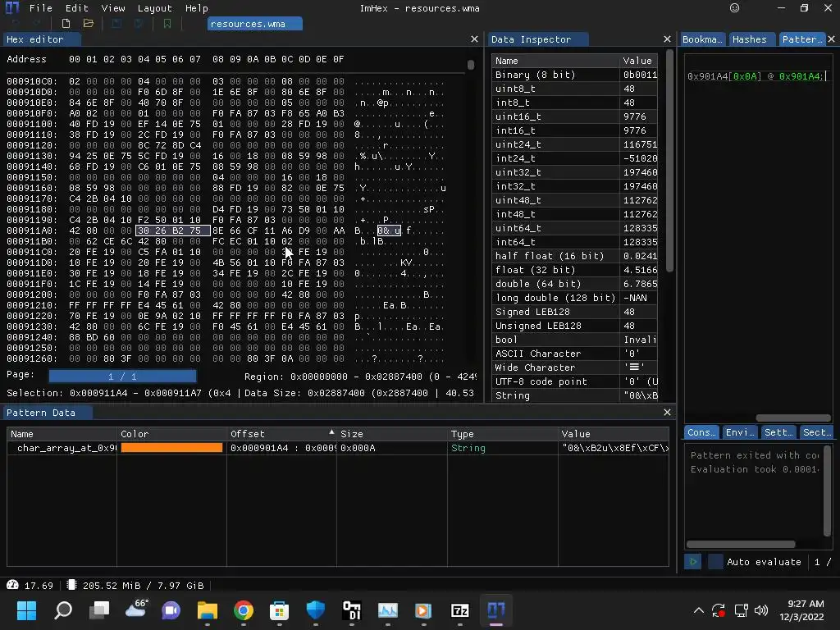This screenshot has width=840, height=630.
Task: Select the float (32 bit) inspector row
Action: click(575, 269)
